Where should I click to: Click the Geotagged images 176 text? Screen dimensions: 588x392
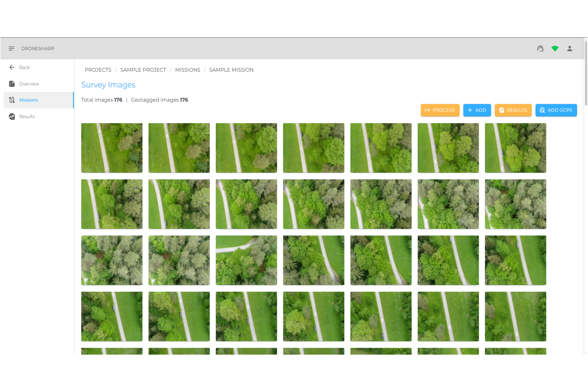(x=159, y=100)
